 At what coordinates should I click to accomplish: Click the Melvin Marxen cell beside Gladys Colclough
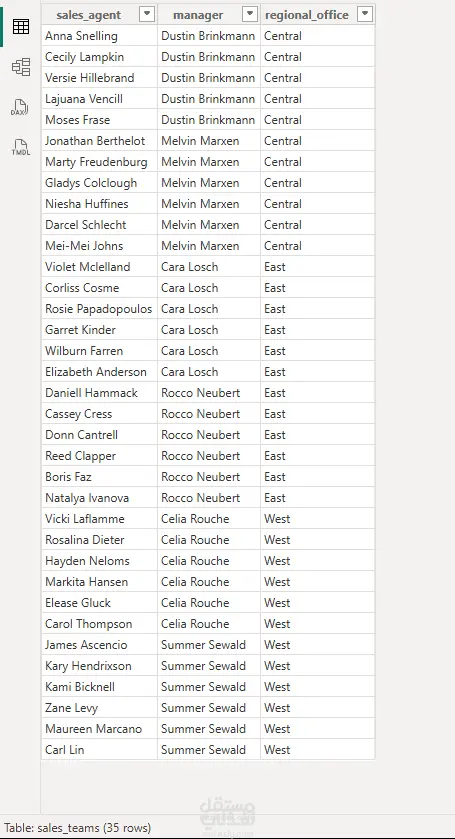tap(209, 183)
